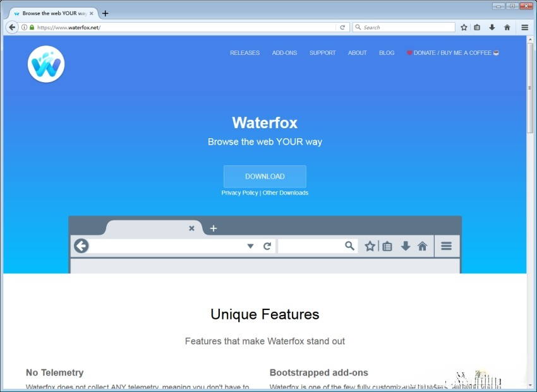This screenshot has width=537, height=392.
Task: Reload waterfox.net with the refresh icon
Action: click(x=342, y=27)
